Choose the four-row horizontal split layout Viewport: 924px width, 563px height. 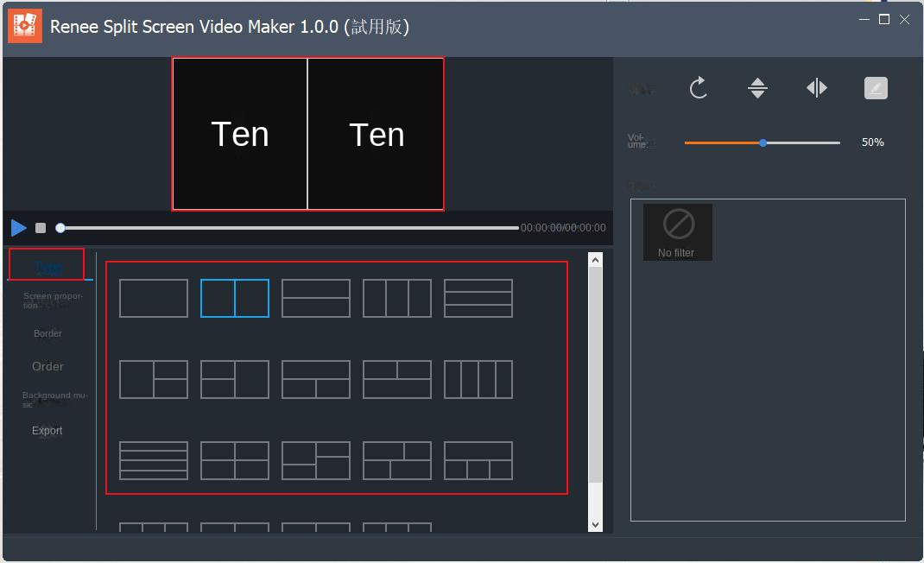tap(154, 460)
